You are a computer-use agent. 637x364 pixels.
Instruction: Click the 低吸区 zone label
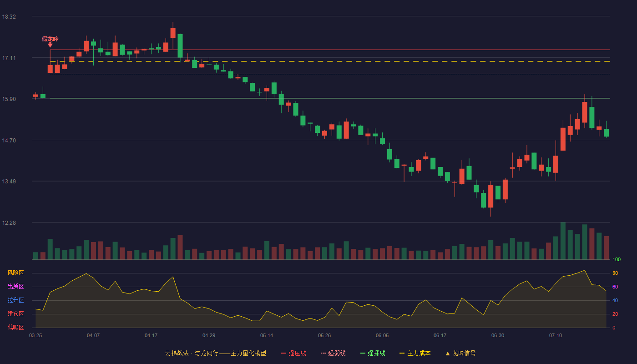15,327
